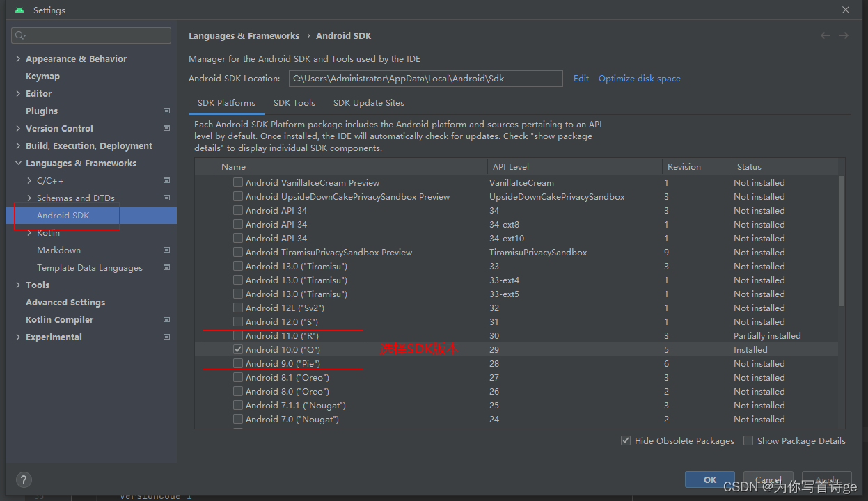Click the search magnifier icon
The image size is (868, 501).
coord(20,35)
